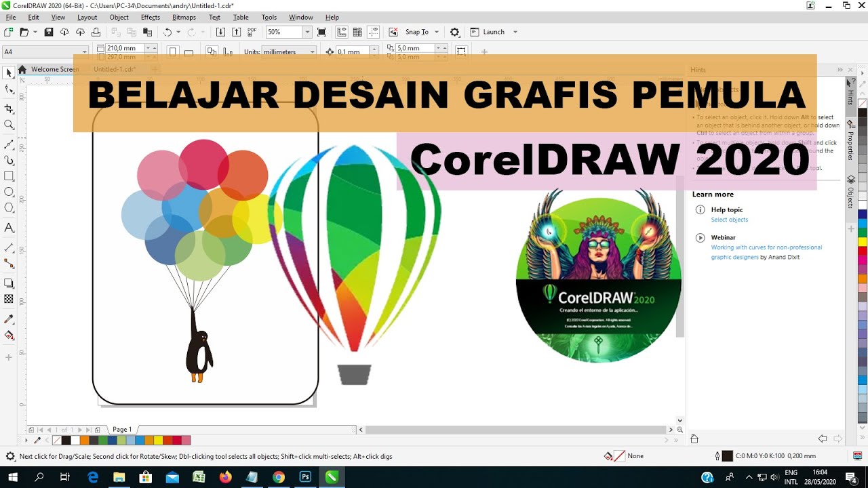This screenshot has height=488, width=868.
Task: Set page to landscape orientation
Action: pos(189,52)
